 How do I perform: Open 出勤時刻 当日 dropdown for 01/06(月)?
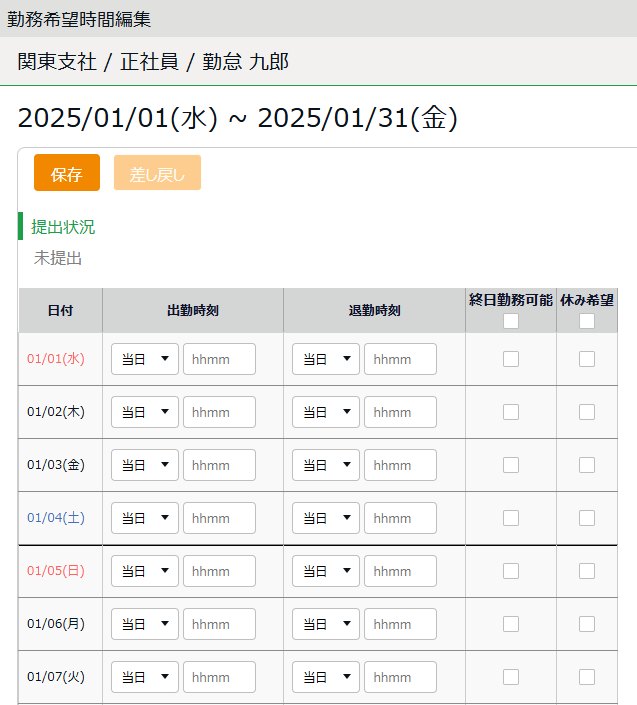145,624
